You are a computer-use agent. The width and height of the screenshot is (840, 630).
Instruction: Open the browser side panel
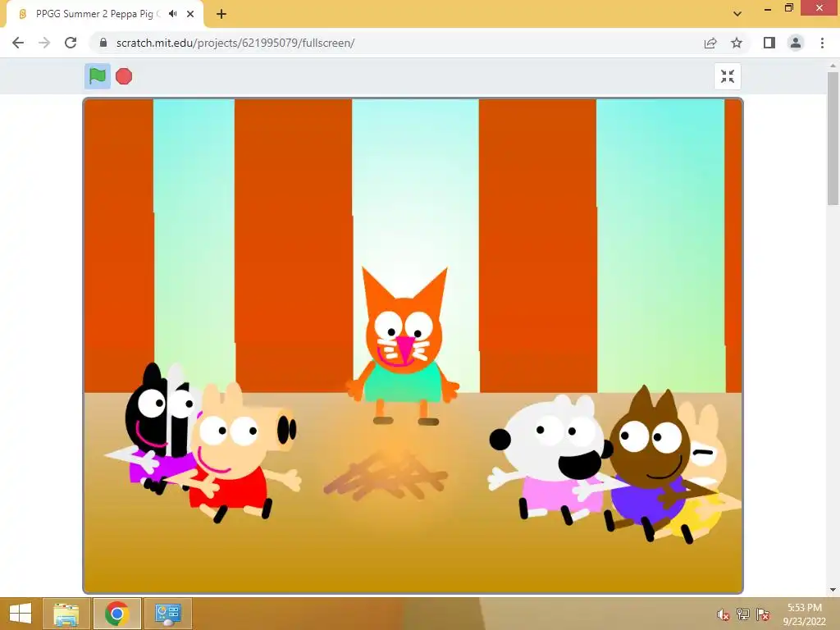[769, 43]
